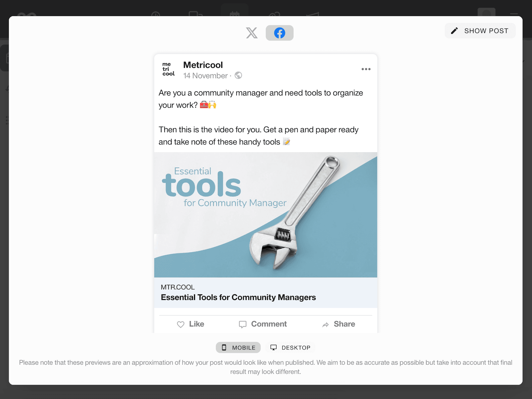Open the analytics clock icon in the top bar
532x399 pixels.
coord(156,15)
